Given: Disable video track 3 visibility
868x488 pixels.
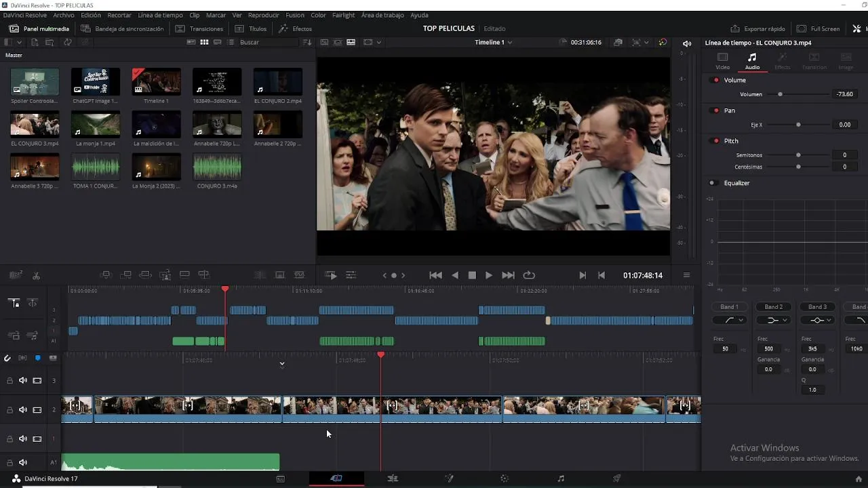Looking at the screenshot, I should tap(37, 381).
